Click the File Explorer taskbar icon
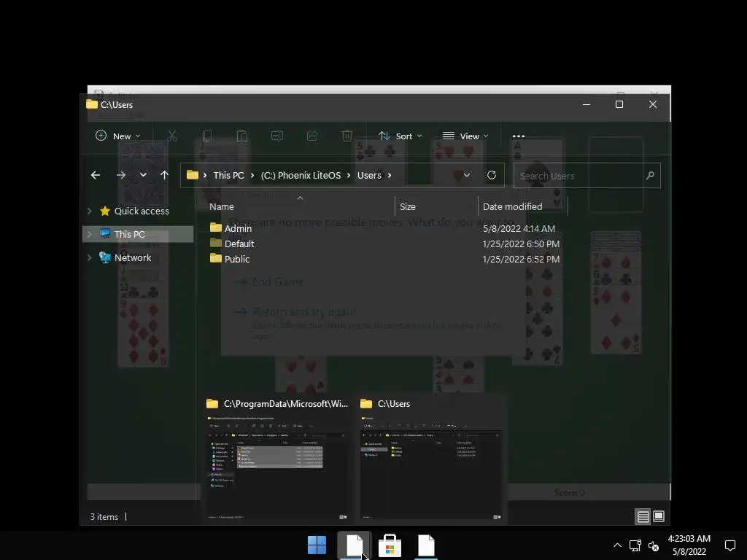The height and width of the screenshot is (560, 747). click(x=354, y=545)
